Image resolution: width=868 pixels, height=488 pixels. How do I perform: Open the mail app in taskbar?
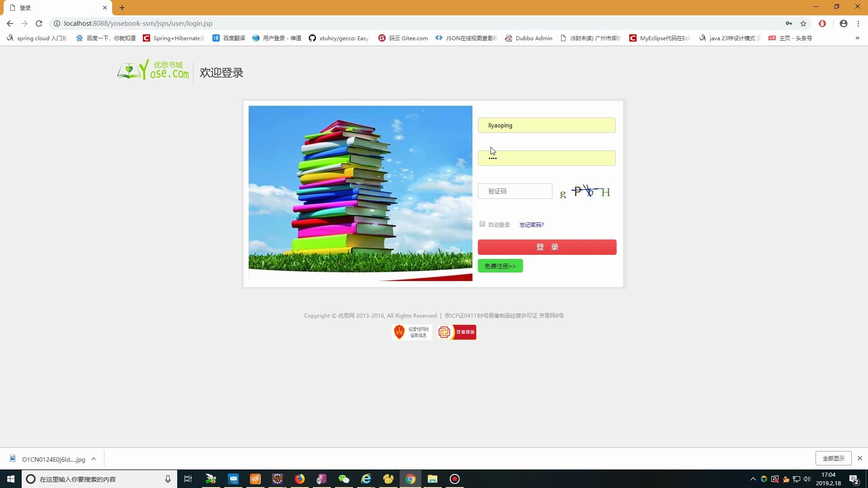pyautogui.click(x=233, y=479)
